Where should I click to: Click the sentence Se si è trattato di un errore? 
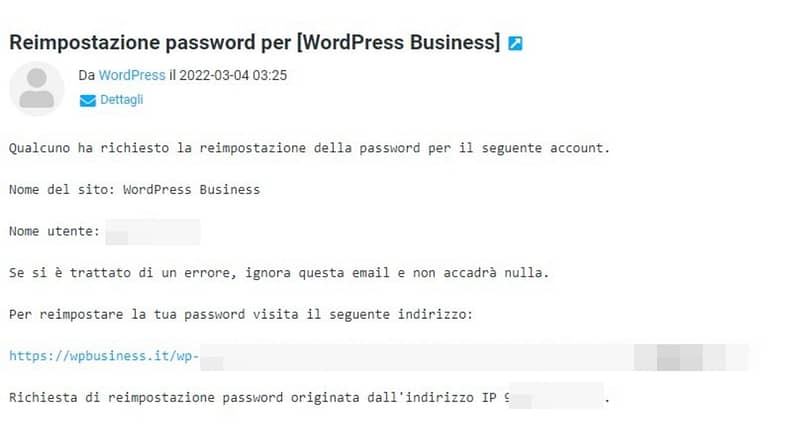279,273
